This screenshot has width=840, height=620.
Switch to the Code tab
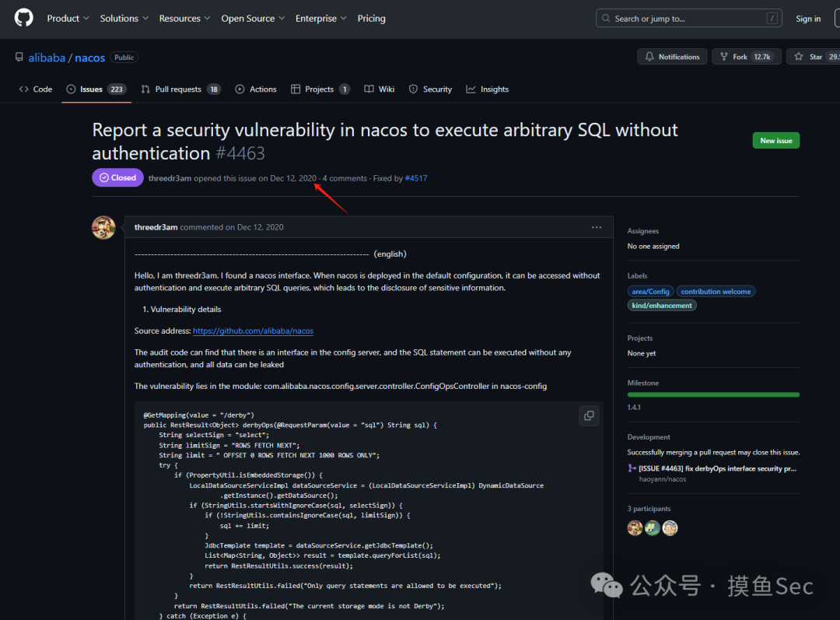click(x=36, y=89)
